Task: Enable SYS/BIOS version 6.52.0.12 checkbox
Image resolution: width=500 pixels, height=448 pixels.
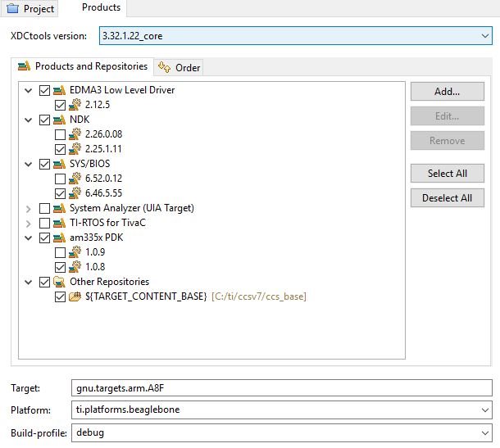Action: coord(60,179)
